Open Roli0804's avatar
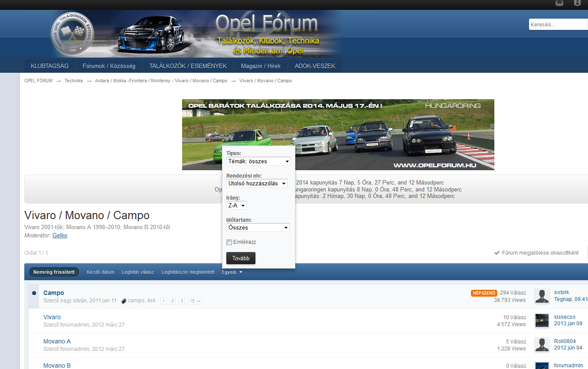Image resolution: width=588 pixels, height=369 pixels. tap(542, 344)
